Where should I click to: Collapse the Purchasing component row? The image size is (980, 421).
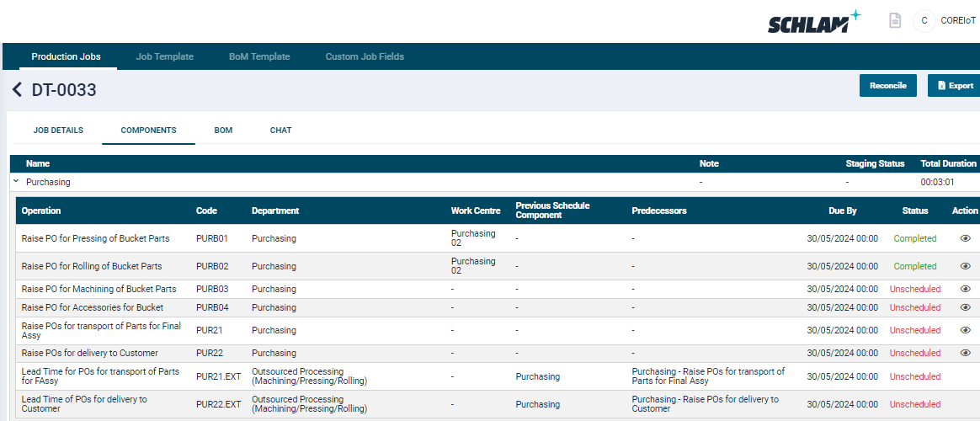click(15, 182)
